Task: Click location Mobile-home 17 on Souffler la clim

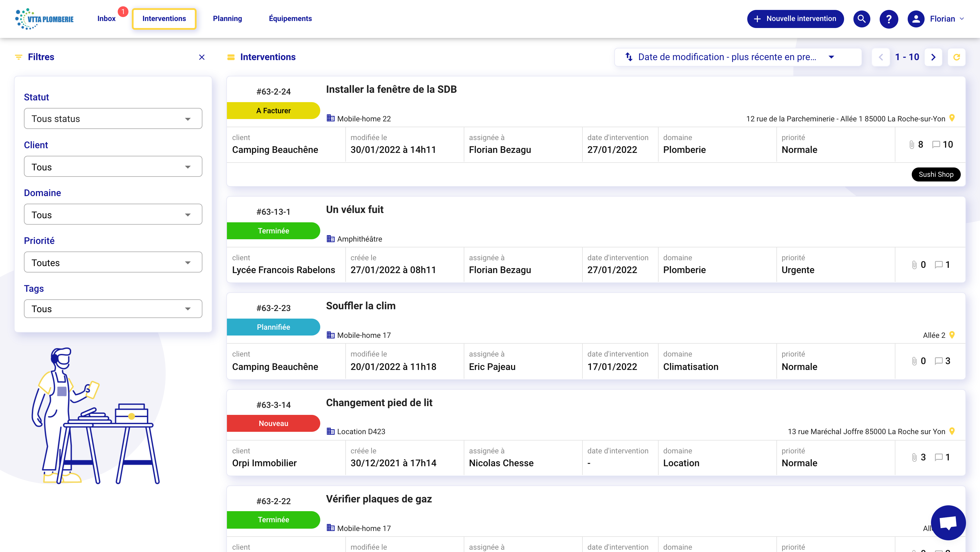Action: coord(364,335)
